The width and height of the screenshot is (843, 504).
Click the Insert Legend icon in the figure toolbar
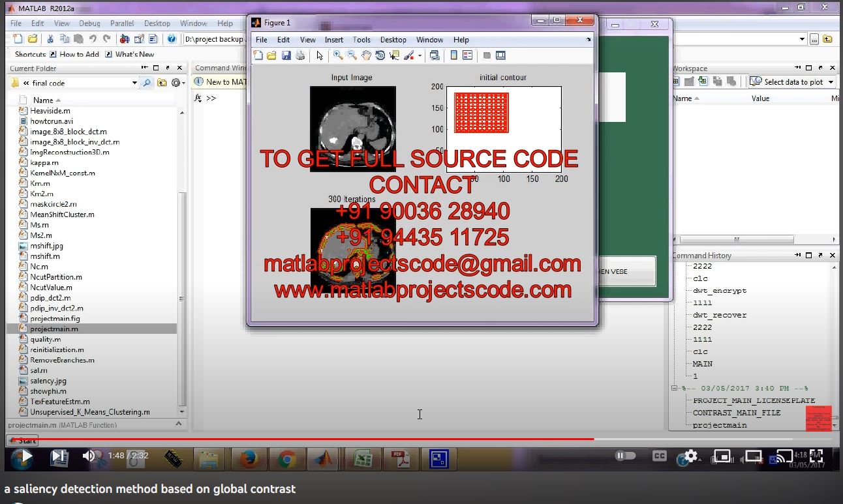(x=467, y=56)
